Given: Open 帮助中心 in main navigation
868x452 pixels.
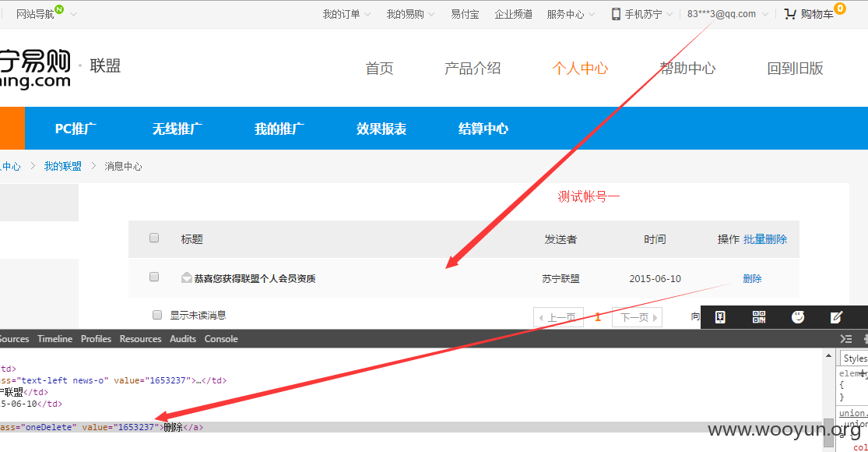Looking at the screenshot, I should pyautogui.click(x=687, y=68).
